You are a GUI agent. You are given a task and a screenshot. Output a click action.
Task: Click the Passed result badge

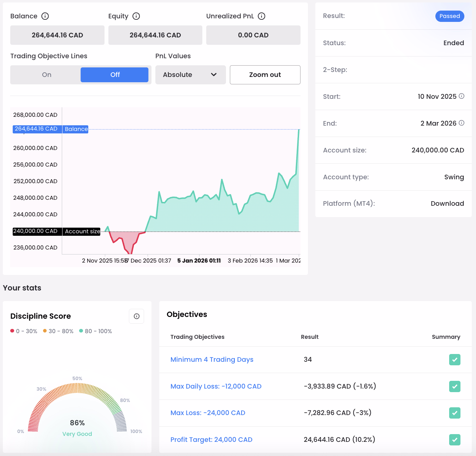tap(450, 16)
